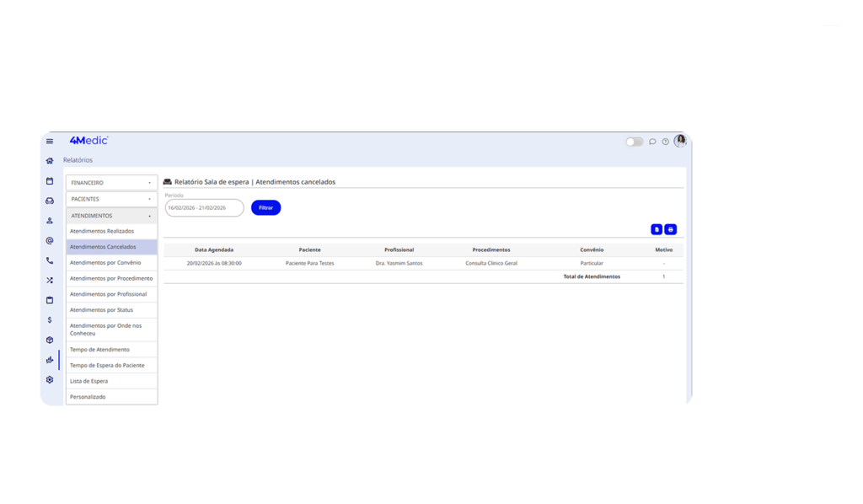
Task: Click the Período date range field
Action: coord(204,207)
